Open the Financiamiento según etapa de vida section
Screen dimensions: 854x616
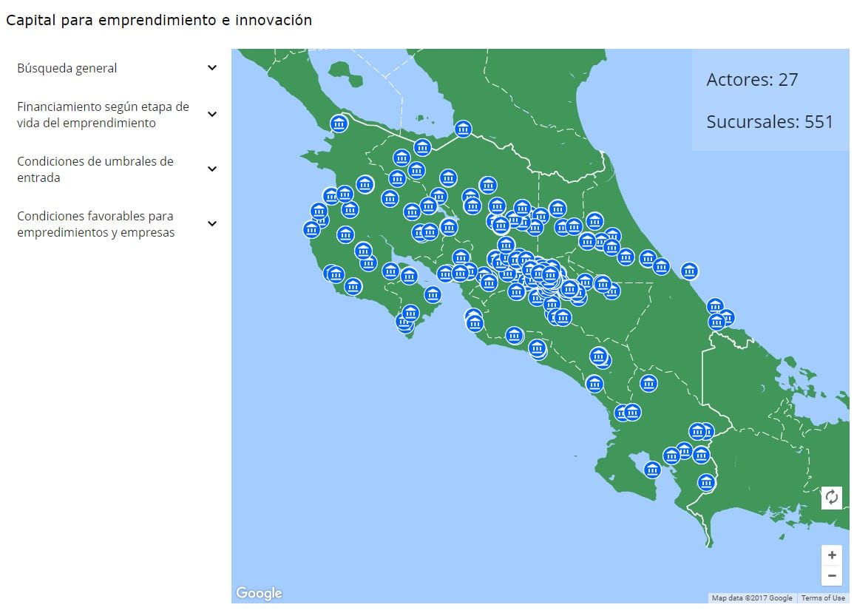[103, 115]
